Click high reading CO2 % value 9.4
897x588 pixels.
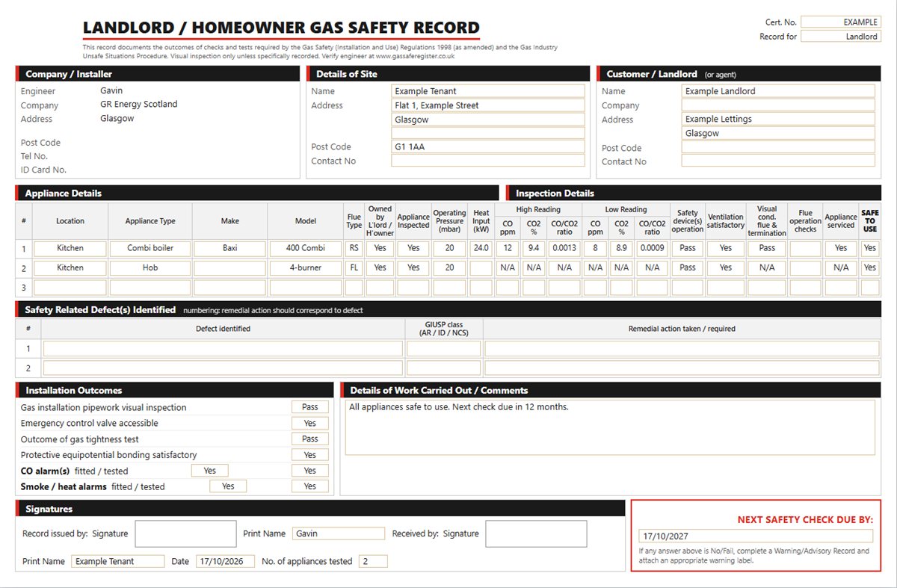[x=534, y=248]
